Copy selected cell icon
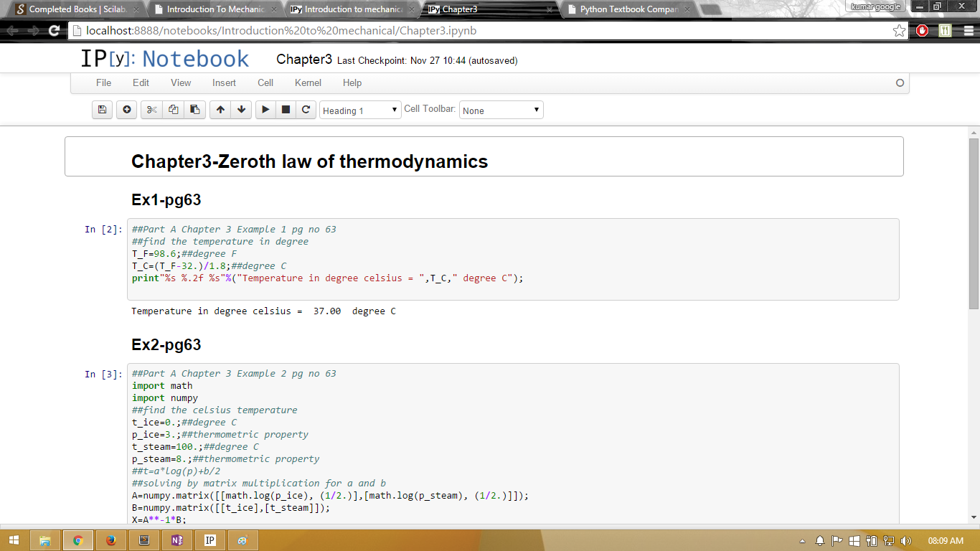This screenshot has height=551, width=980. 173,110
